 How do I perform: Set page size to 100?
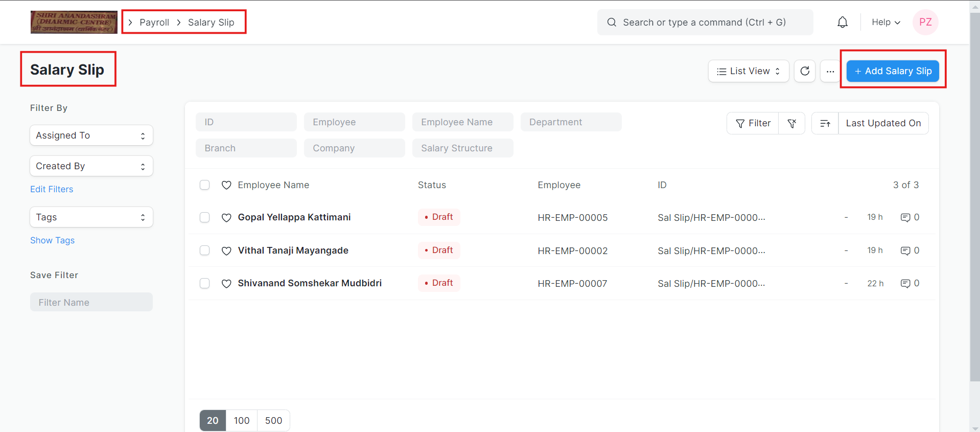click(x=242, y=421)
